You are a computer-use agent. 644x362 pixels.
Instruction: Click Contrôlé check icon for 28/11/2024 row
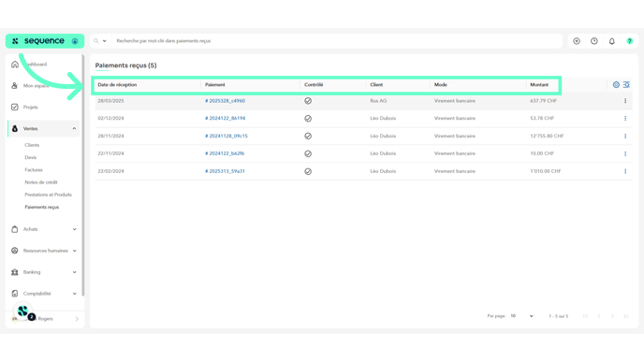tap(308, 137)
